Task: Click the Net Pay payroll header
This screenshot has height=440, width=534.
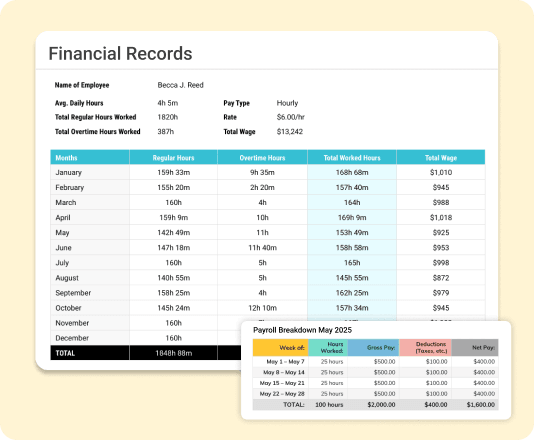Action: (475, 348)
